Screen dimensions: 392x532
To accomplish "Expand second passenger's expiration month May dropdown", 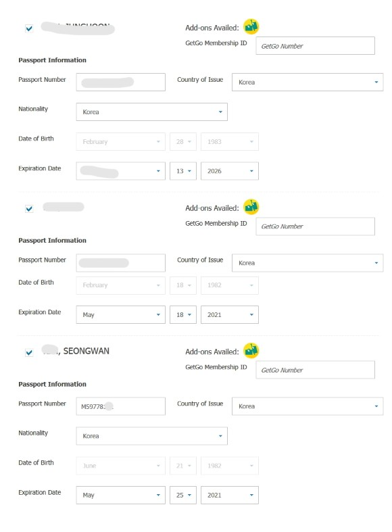I will tap(121, 314).
